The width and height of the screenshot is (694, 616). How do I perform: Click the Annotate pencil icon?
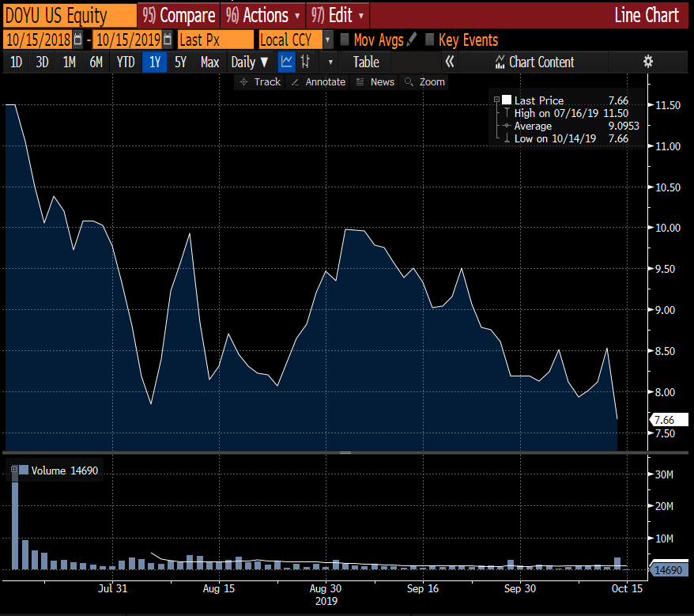point(295,82)
